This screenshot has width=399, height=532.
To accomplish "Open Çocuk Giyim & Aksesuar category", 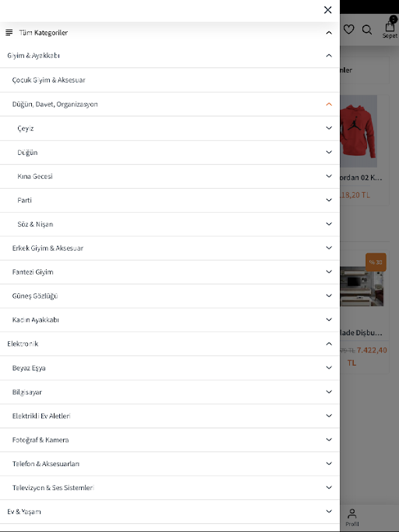I will tap(49, 80).
